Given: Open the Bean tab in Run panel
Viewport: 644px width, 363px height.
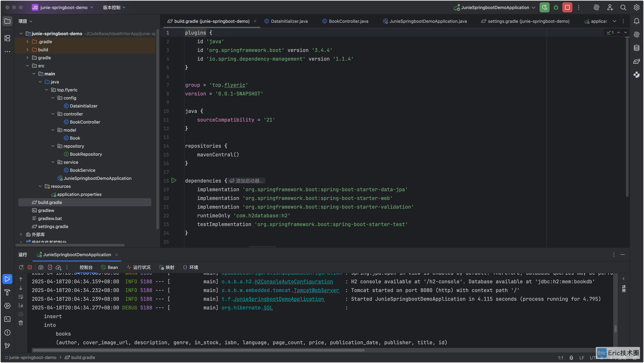Looking at the screenshot, I should point(109,267).
